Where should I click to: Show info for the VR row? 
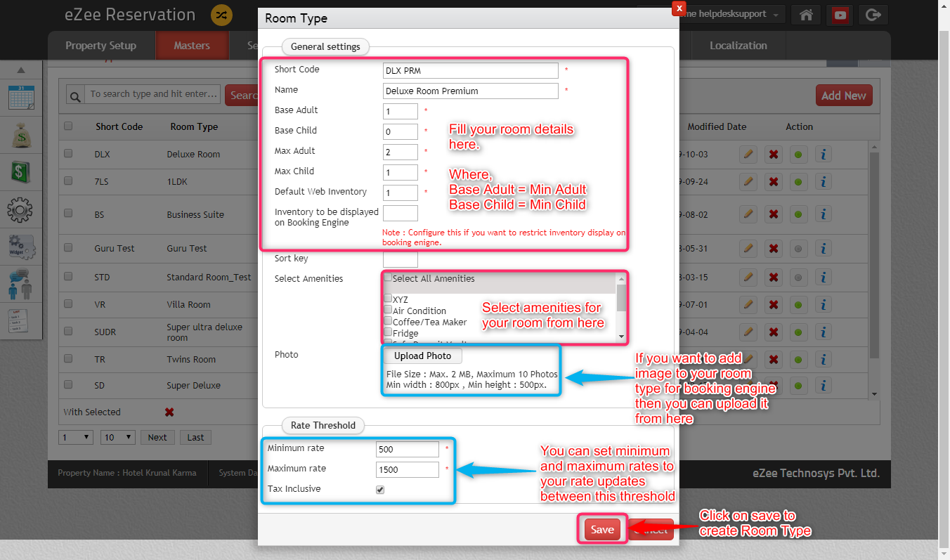pos(824,304)
